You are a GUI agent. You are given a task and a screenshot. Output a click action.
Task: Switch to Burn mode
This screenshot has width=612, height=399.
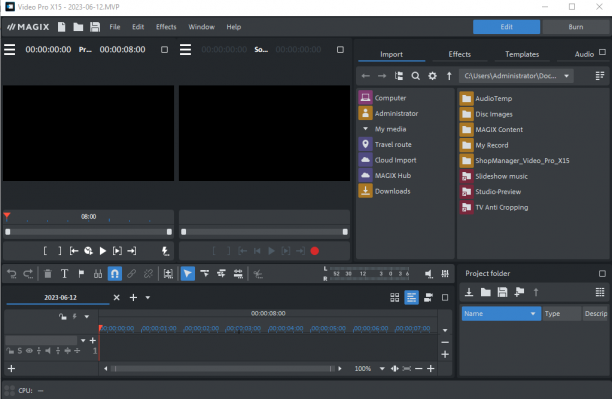click(x=576, y=27)
